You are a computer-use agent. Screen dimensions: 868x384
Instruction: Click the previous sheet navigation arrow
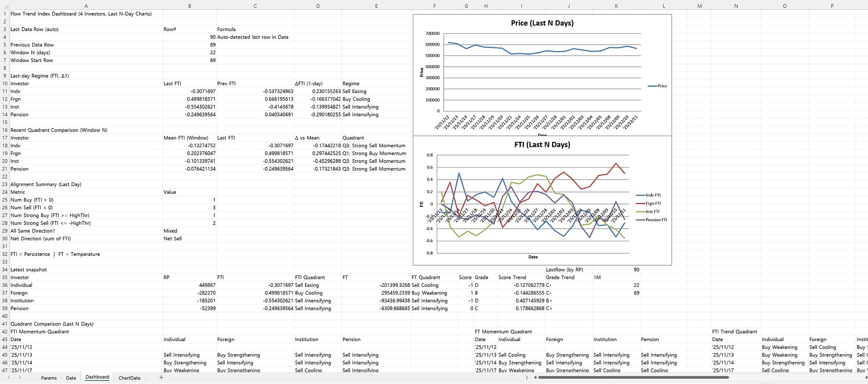(x=9, y=378)
